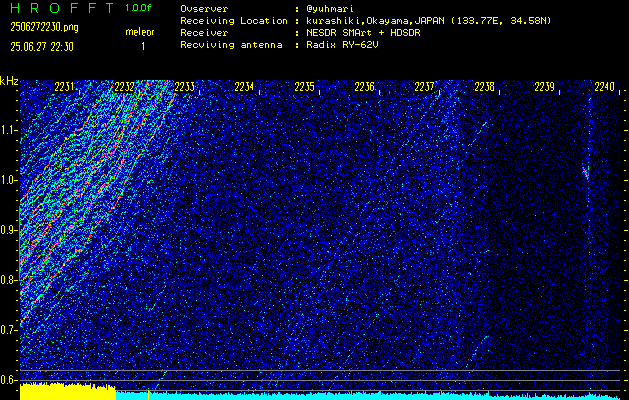Click the version label 1.00f
This screenshot has width=629, height=400.
[x=138, y=8]
